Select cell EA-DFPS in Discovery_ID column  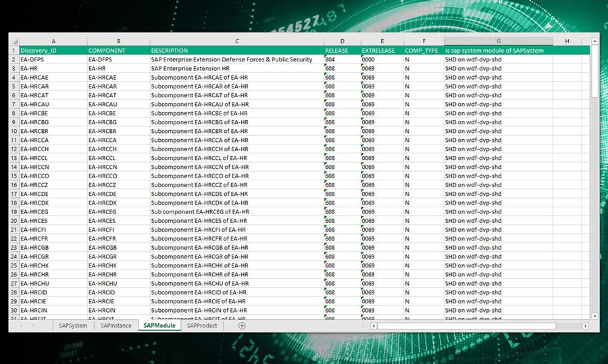(x=53, y=59)
